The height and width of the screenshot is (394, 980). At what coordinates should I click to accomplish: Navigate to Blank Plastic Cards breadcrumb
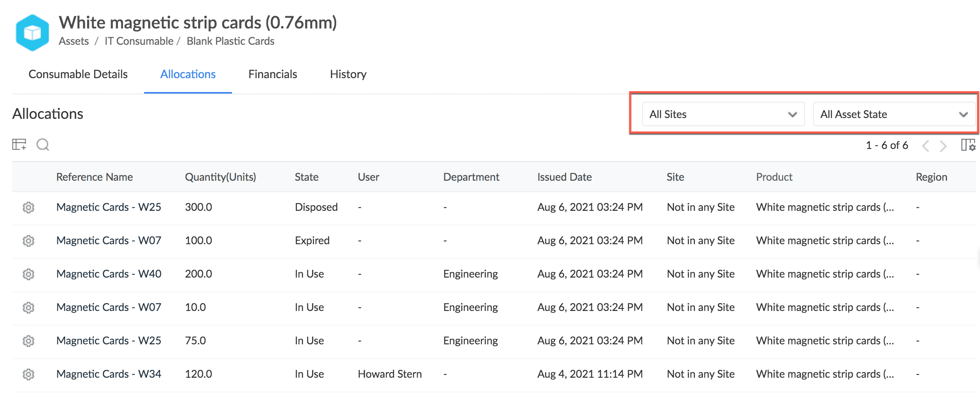(x=230, y=41)
